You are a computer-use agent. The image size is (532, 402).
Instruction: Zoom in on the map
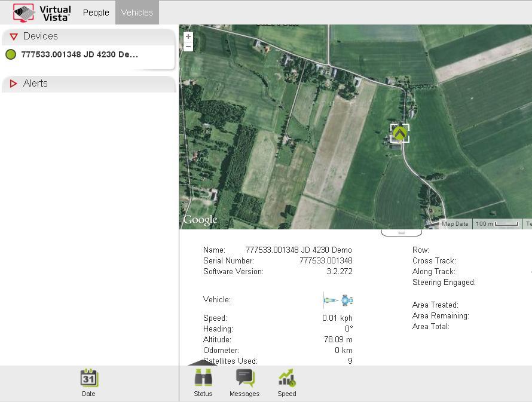(x=188, y=36)
